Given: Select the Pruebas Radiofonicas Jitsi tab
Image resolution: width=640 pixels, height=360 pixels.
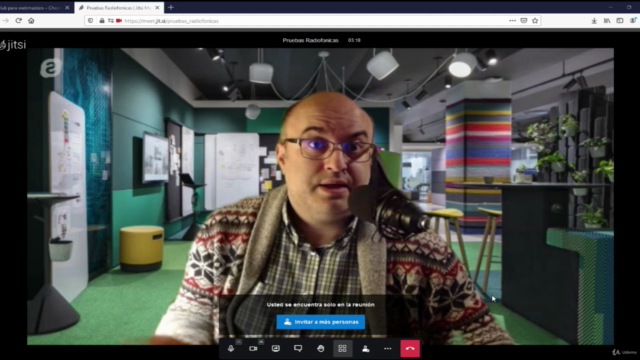Looking at the screenshot, I should click(x=119, y=8).
